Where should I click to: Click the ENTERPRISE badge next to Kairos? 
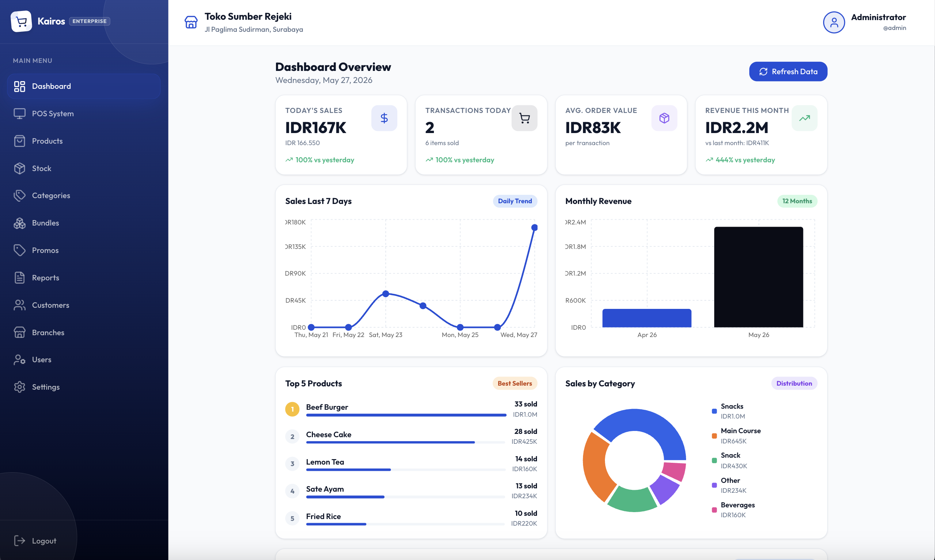click(x=90, y=22)
